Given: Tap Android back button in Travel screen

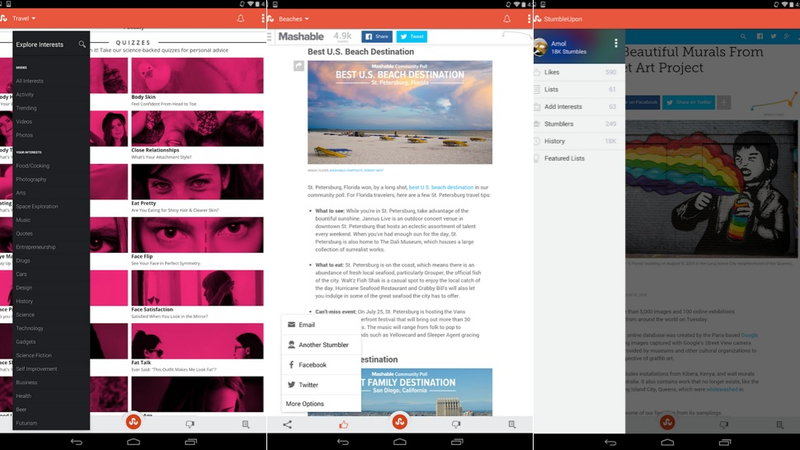Looking at the screenshot, I should tap(77, 442).
